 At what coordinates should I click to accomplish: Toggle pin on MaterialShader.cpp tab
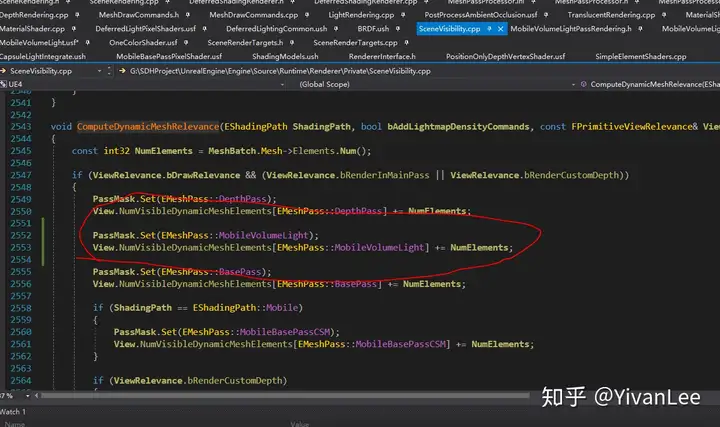pyautogui.click(x=73, y=28)
